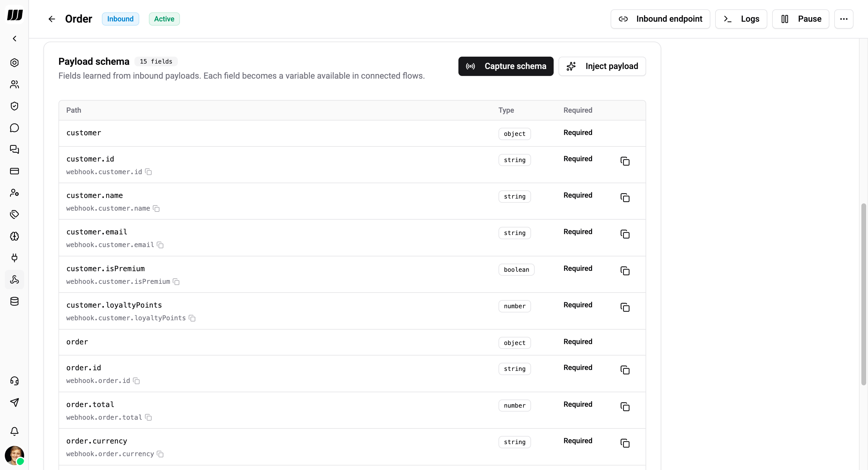Open the broadcasts paper plane icon

[x=14, y=402]
